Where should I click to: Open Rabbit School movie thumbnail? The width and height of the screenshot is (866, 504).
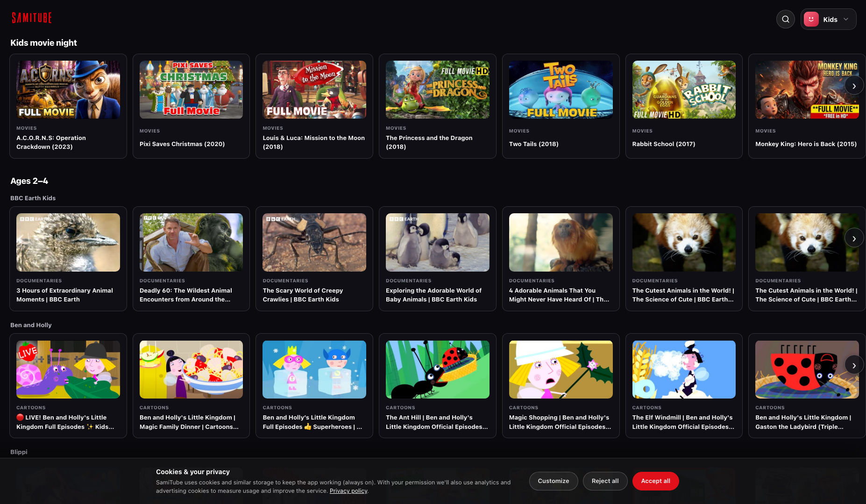[x=684, y=90]
